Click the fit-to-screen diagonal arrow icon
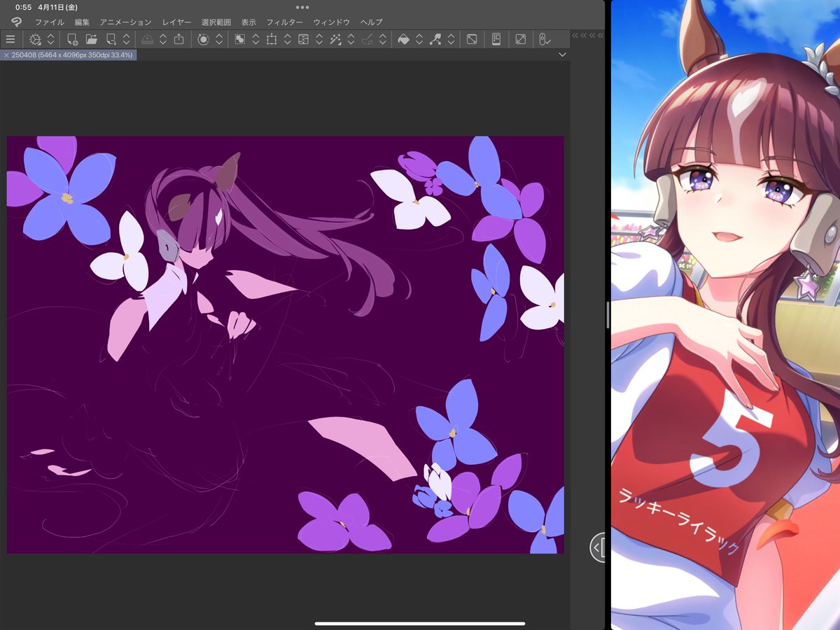 [472, 39]
